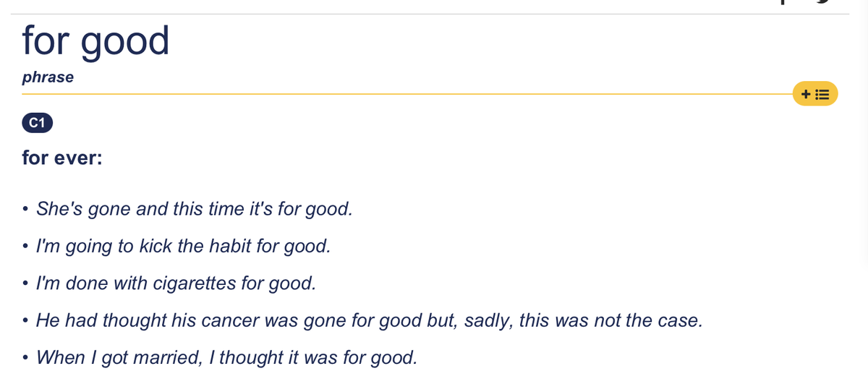Click the 'done with cigarettes' example sentence
The image size is (868, 392).
(176, 283)
